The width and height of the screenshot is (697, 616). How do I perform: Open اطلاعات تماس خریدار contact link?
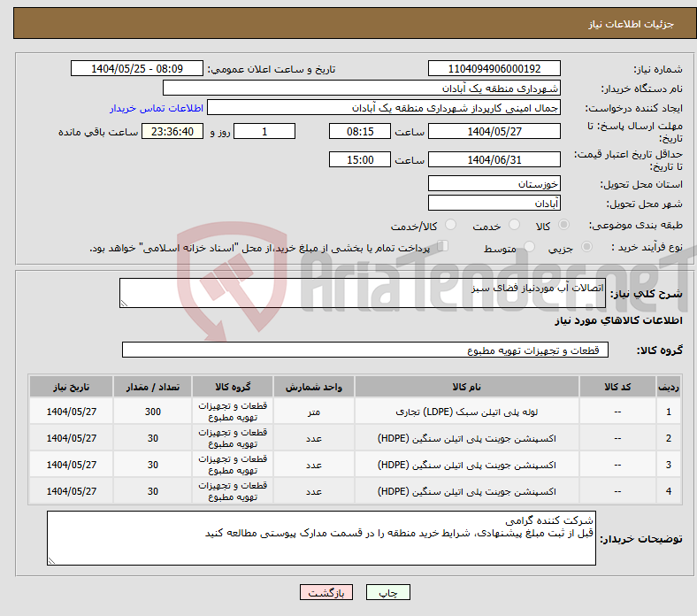coord(157,108)
